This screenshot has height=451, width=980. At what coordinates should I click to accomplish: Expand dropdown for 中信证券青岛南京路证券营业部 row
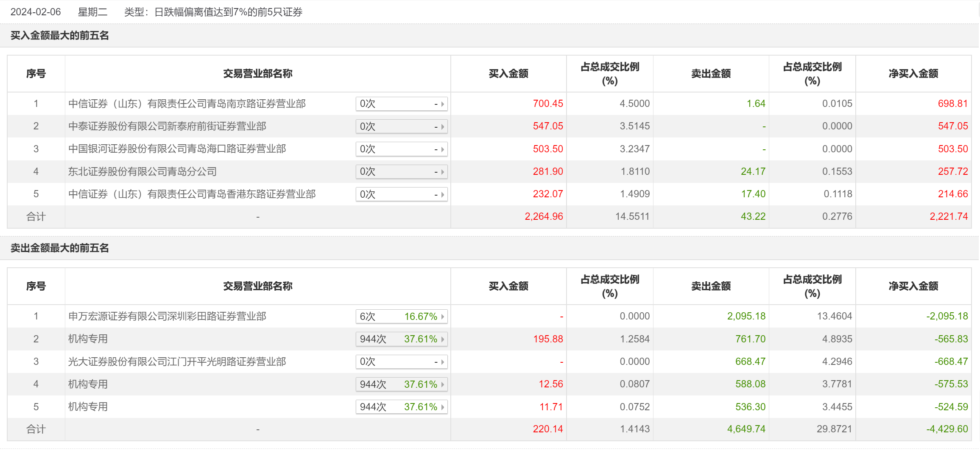click(442, 104)
